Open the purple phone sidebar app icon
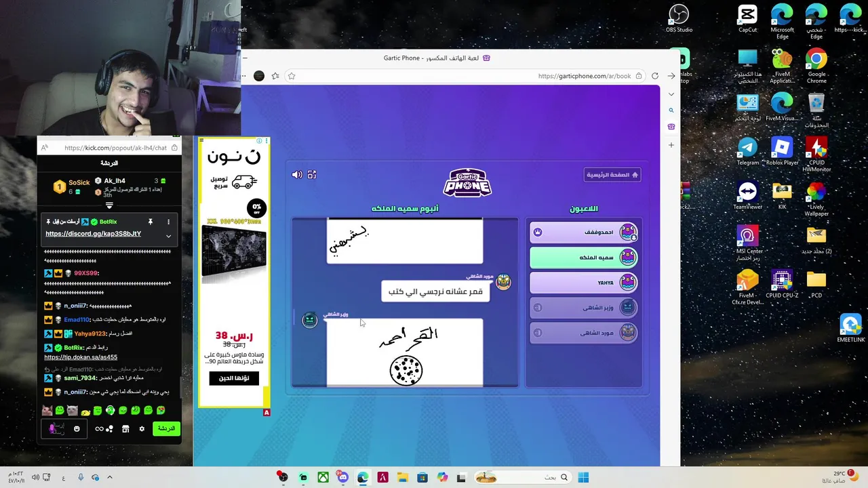This screenshot has height=488, width=868. point(671,127)
